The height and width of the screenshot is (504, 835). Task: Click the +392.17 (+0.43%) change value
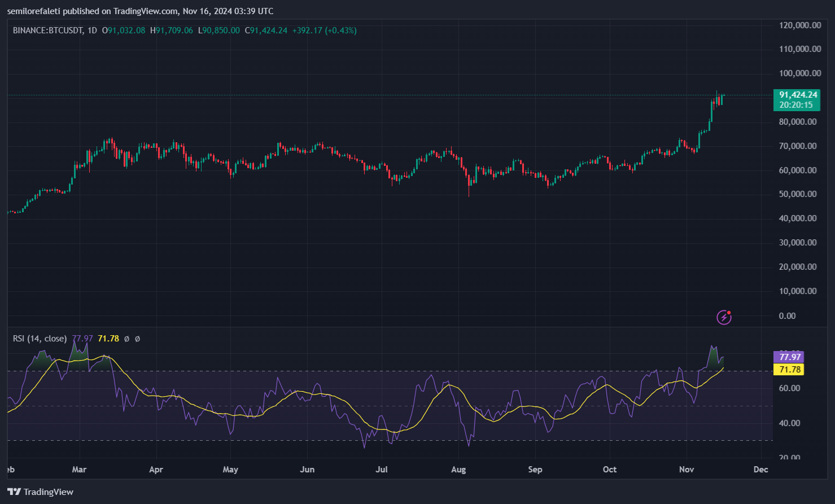pyautogui.click(x=324, y=30)
